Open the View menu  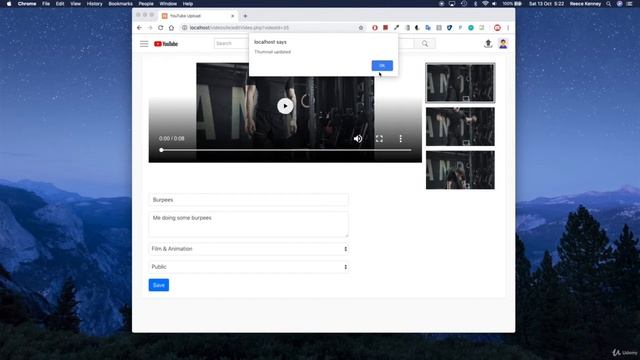pos(76,4)
